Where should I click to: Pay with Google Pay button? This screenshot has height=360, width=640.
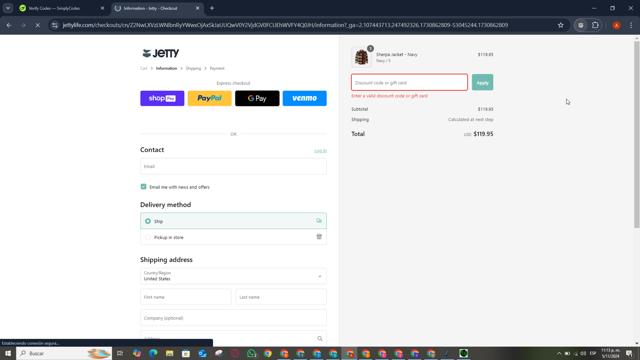(x=257, y=98)
